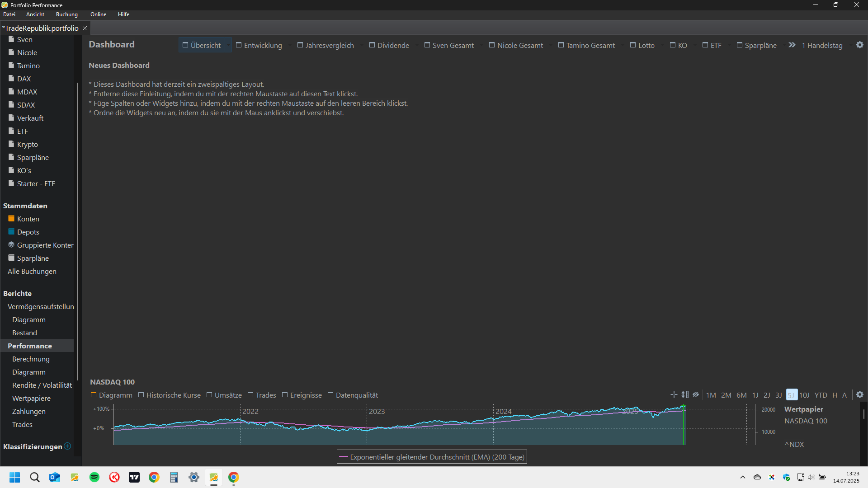
Task: Set chart range to 1M
Action: [711, 395]
